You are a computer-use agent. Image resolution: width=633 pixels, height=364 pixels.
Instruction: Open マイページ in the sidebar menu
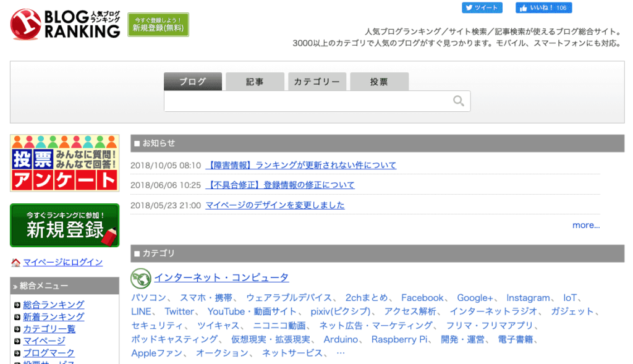click(x=44, y=341)
